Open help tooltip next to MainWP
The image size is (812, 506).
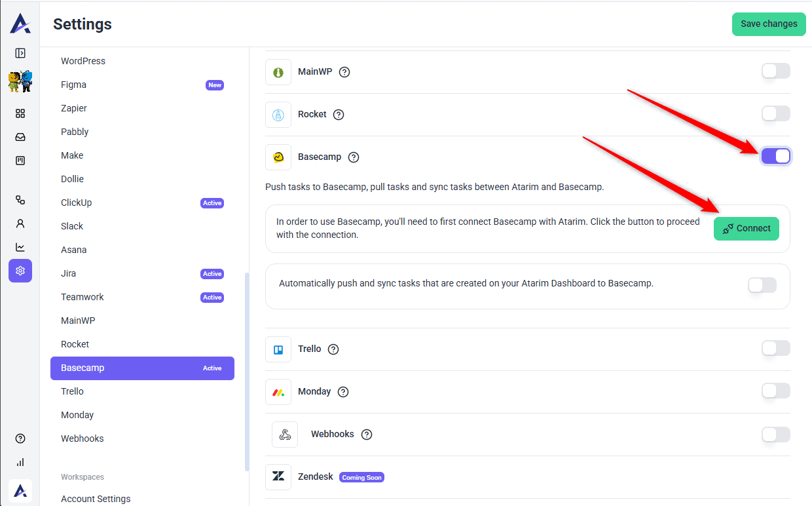(x=344, y=72)
